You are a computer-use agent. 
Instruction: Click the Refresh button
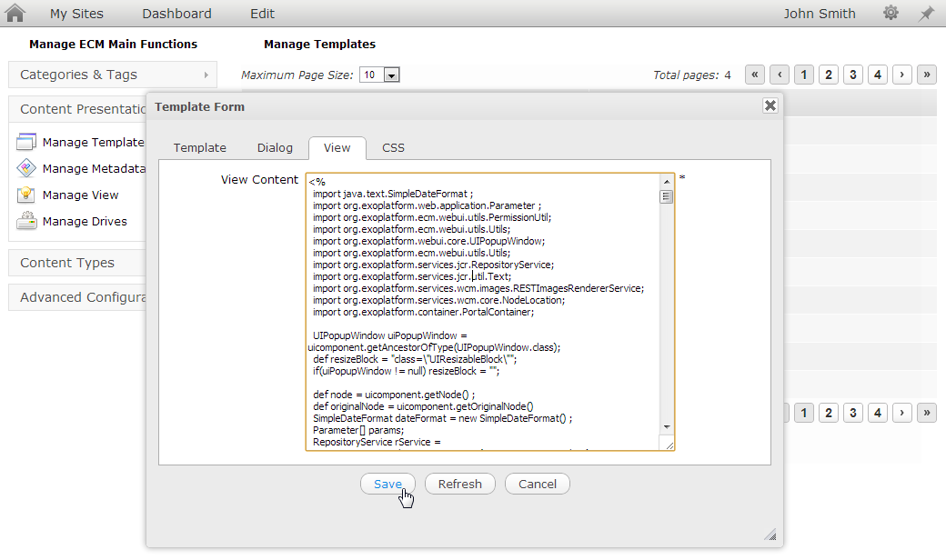[459, 484]
